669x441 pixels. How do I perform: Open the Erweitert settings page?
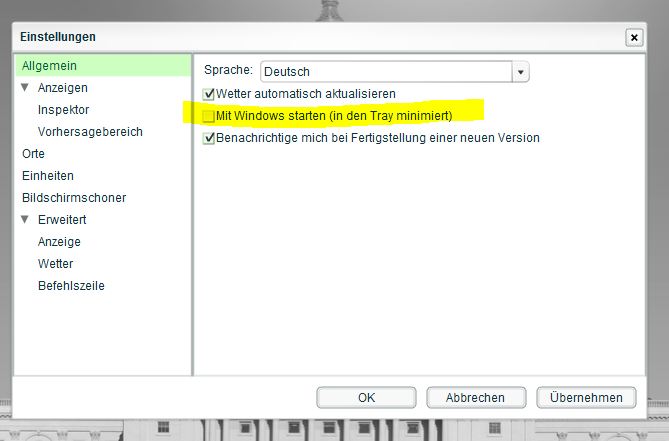[x=62, y=220]
